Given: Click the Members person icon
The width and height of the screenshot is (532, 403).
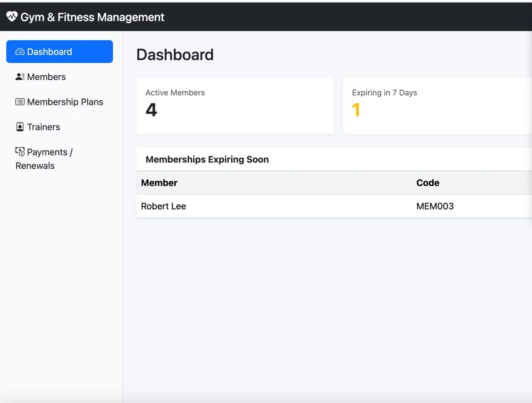Looking at the screenshot, I should [x=20, y=77].
